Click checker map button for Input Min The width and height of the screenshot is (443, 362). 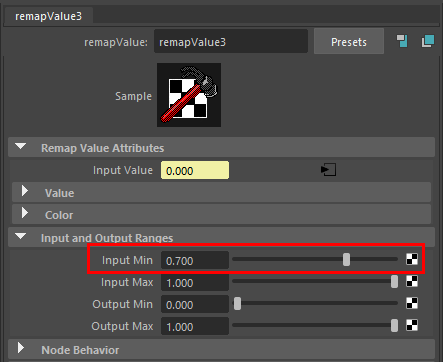[x=412, y=259]
